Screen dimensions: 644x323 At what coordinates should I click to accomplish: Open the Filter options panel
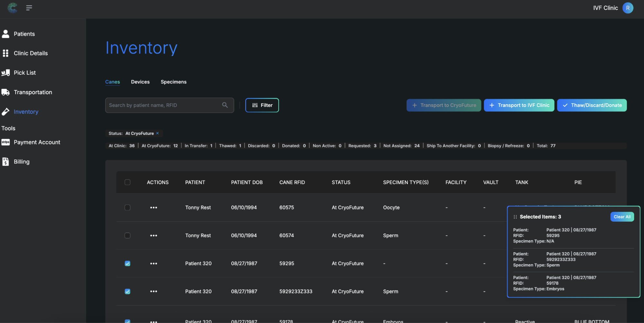(262, 105)
